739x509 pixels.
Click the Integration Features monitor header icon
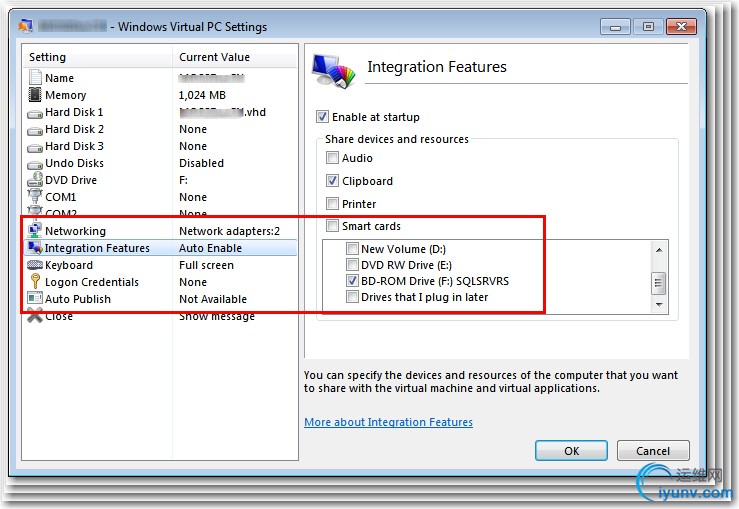(x=334, y=71)
